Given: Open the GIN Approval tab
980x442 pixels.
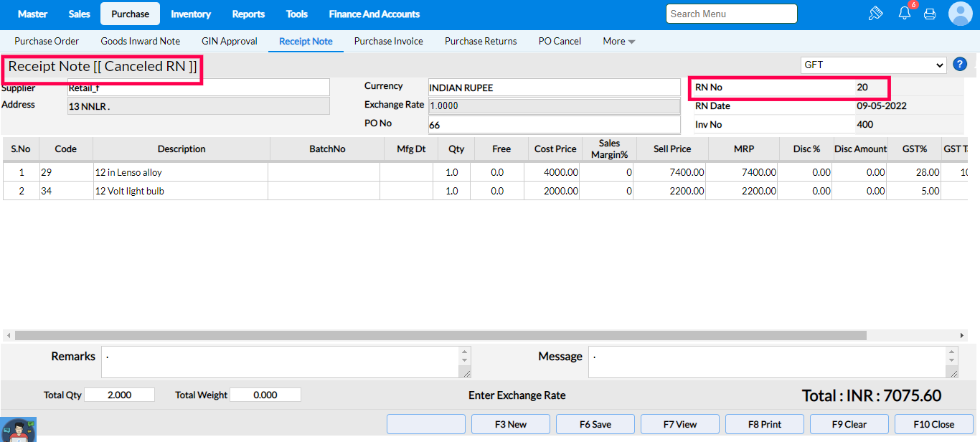Looking at the screenshot, I should tap(230, 41).
